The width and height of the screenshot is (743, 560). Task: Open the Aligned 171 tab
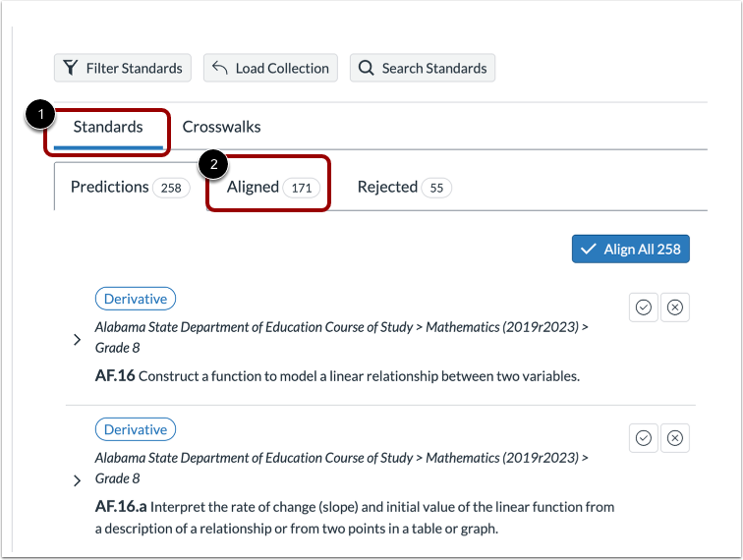tap(272, 187)
